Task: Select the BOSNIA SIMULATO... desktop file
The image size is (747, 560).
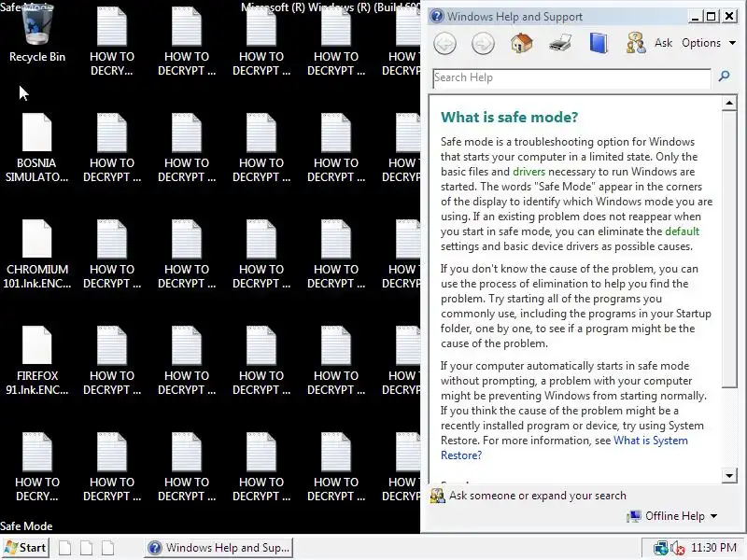Action: tap(36, 147)
